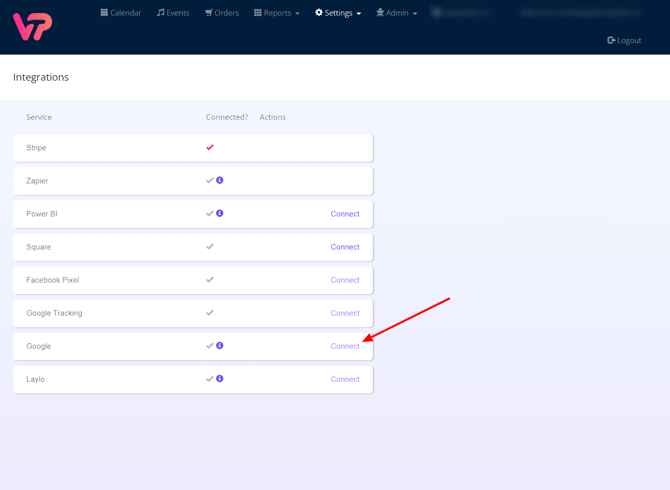This screenshot has width=670, height=490.
Task: Click the Power BI info icon
Action: 220,213
